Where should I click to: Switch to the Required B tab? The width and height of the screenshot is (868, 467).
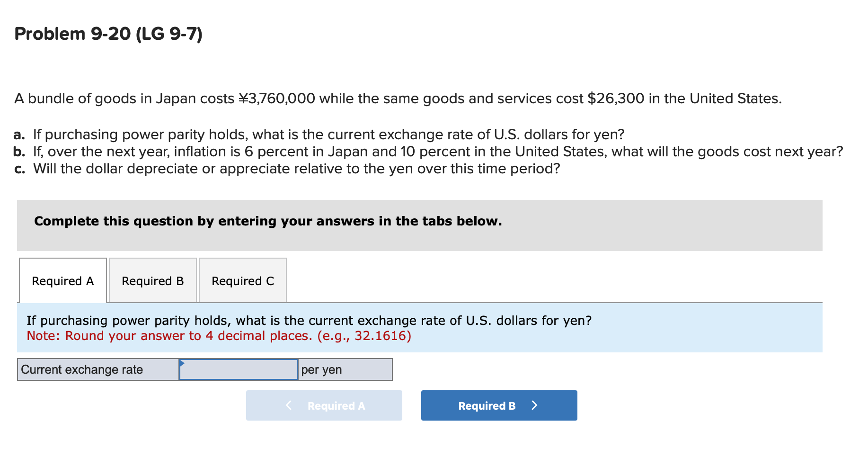tap(152, 280)
